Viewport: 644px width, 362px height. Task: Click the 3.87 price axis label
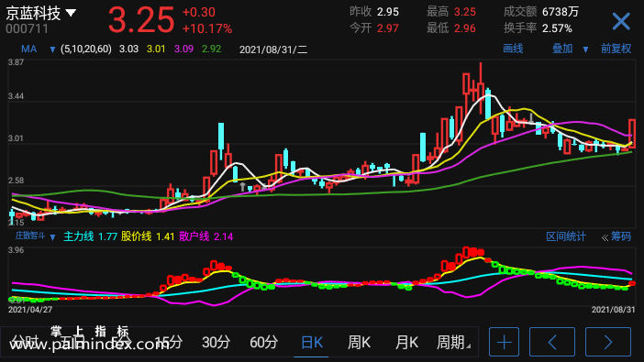click(x=16, y=62)
